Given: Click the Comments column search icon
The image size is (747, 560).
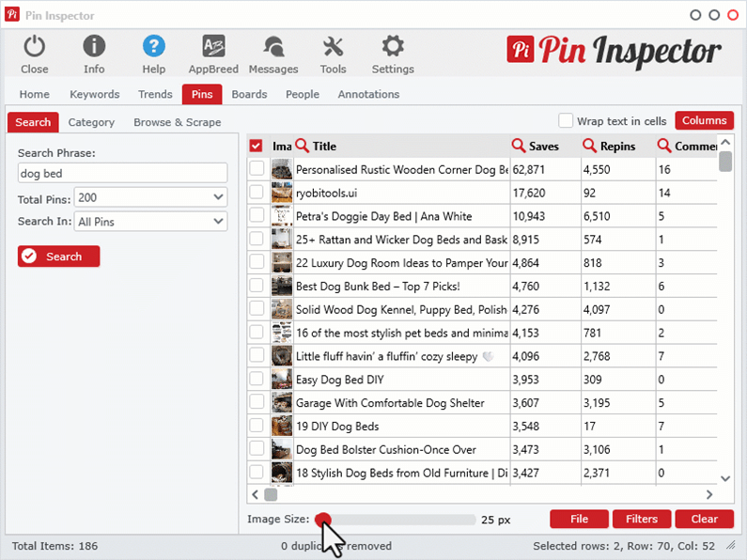Looking at the screenshot, I should 664,146.
